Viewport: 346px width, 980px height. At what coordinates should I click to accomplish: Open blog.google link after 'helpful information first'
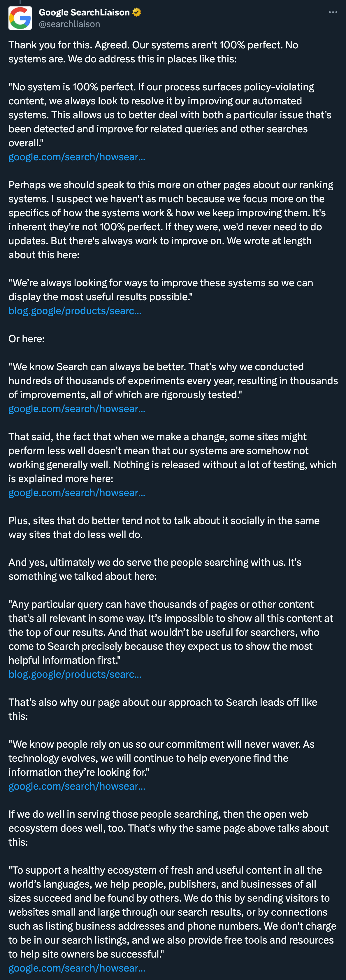pos(75,675)
